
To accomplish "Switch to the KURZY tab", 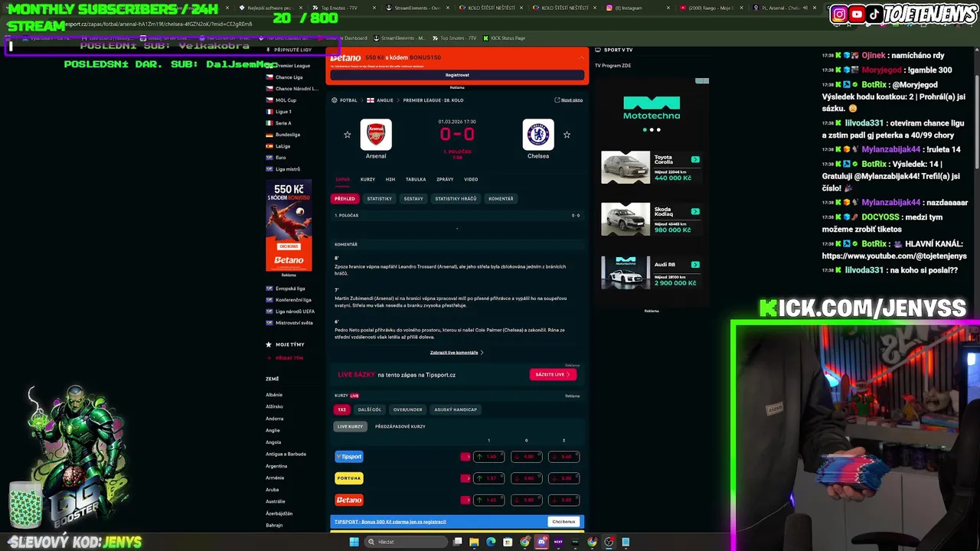I will [x=367, y=179].
